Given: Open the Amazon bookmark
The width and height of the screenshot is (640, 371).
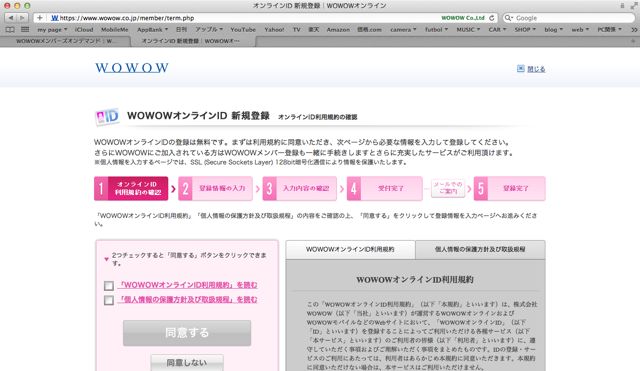Looking at the screenshot, I should coord(338,29).
